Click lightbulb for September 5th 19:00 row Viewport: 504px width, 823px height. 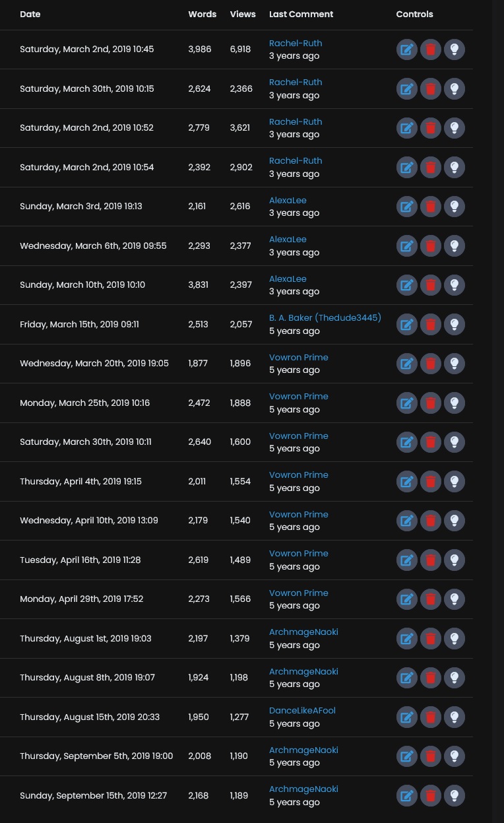(x=455, y=756)
